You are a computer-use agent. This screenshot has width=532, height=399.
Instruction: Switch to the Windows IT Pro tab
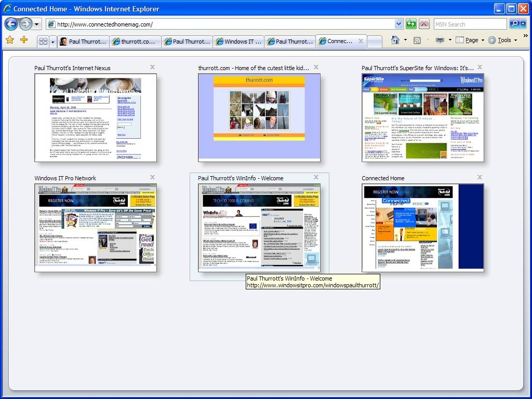pyautogui.click(x=238, y=42)
